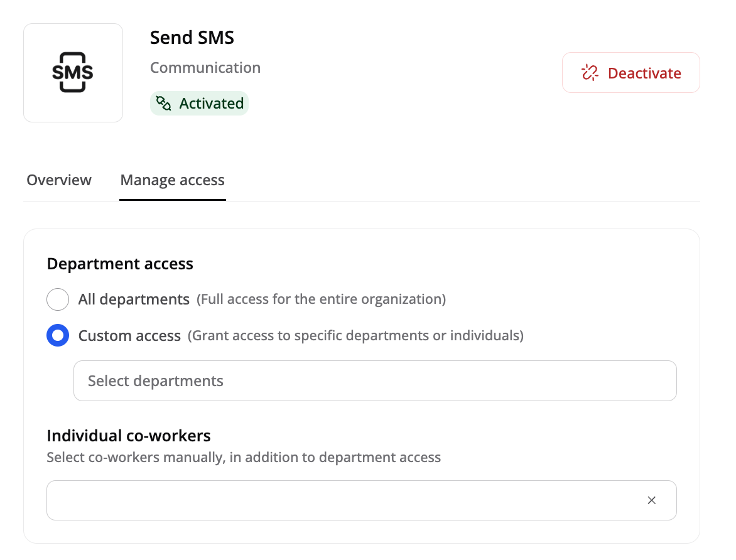This screenshot has height=560, width=736.
Task: Click the Communication category text
Action: tap(205, 68)
